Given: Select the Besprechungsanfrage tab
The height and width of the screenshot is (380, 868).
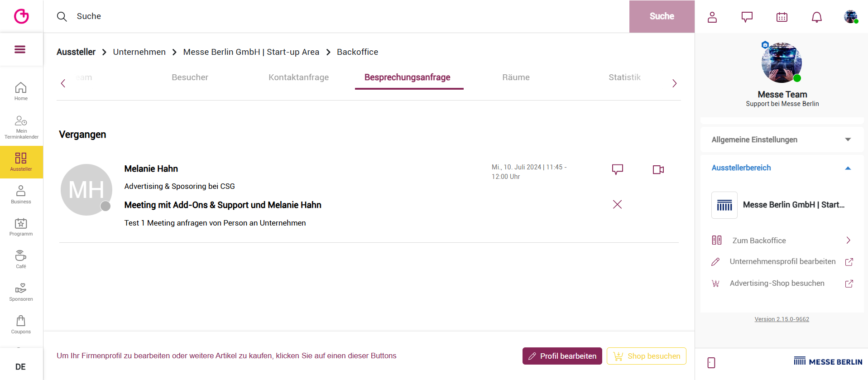Looking at the screenshot, I should point(408,77).
